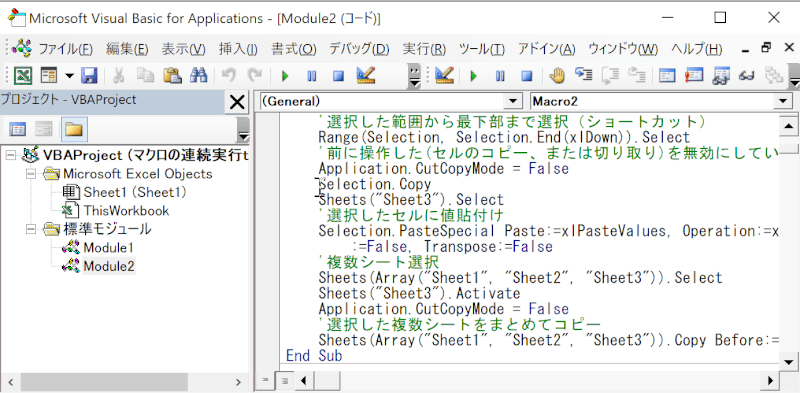Open the ヘルプ(H) menu

pyautogui.click(x=696, y=49)
